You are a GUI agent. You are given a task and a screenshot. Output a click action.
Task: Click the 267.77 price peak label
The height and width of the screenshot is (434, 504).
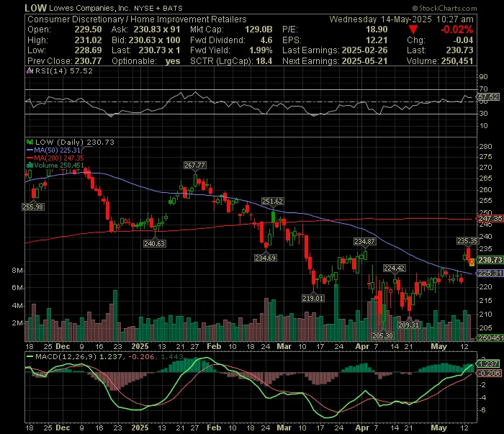[x=194, y=165]
